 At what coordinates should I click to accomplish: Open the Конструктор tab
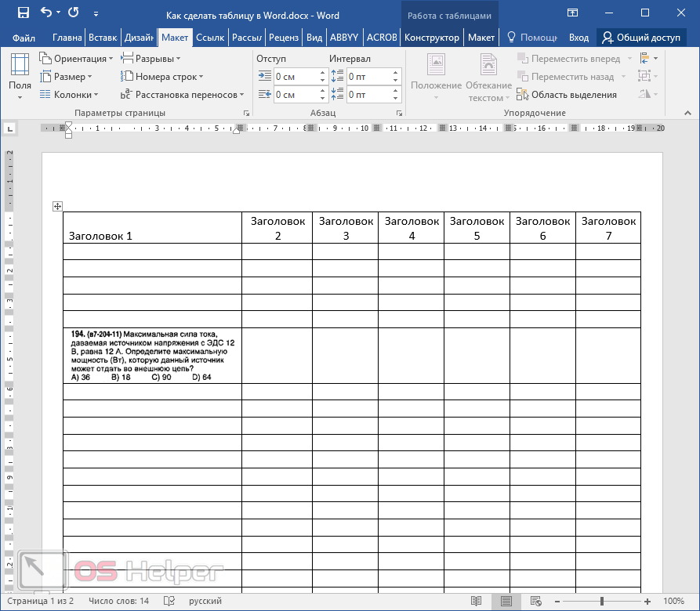[431, 38]
